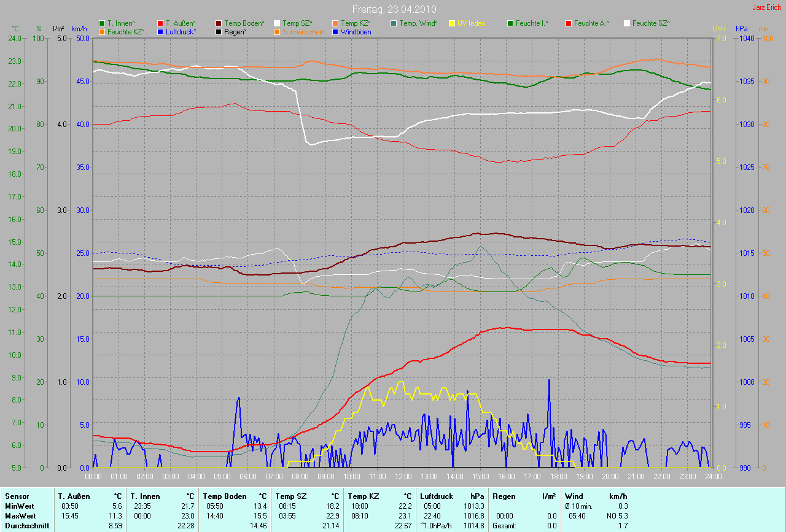Select the Luftdruck column header in table

pyautogui.click(x=436, y=496)
